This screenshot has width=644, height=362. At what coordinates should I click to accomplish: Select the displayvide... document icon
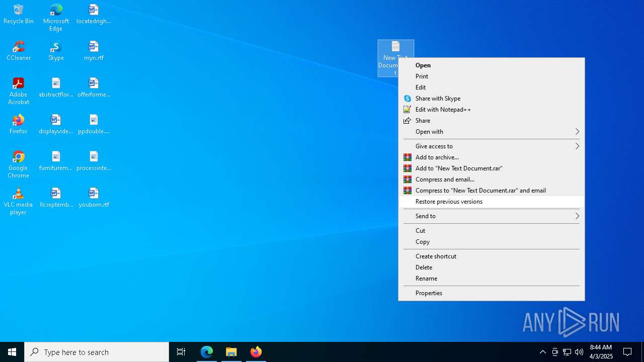56,124
